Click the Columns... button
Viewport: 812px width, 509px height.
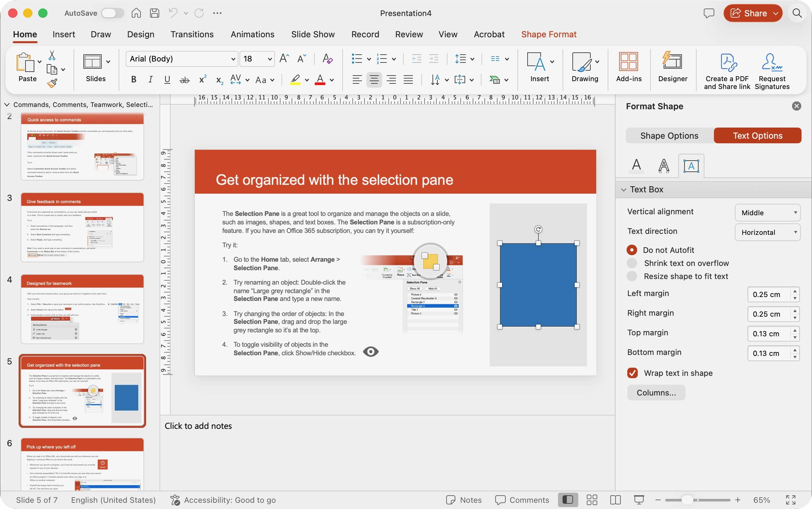point(656,393)
